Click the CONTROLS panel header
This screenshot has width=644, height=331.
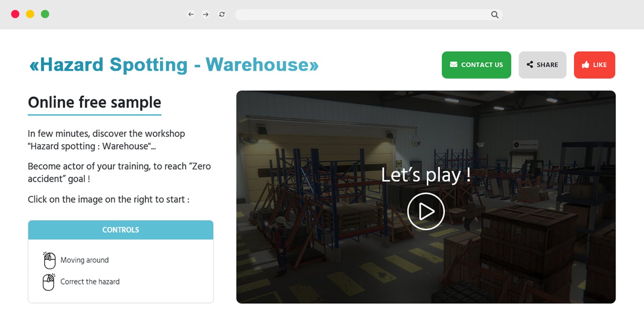coord(121,230)
